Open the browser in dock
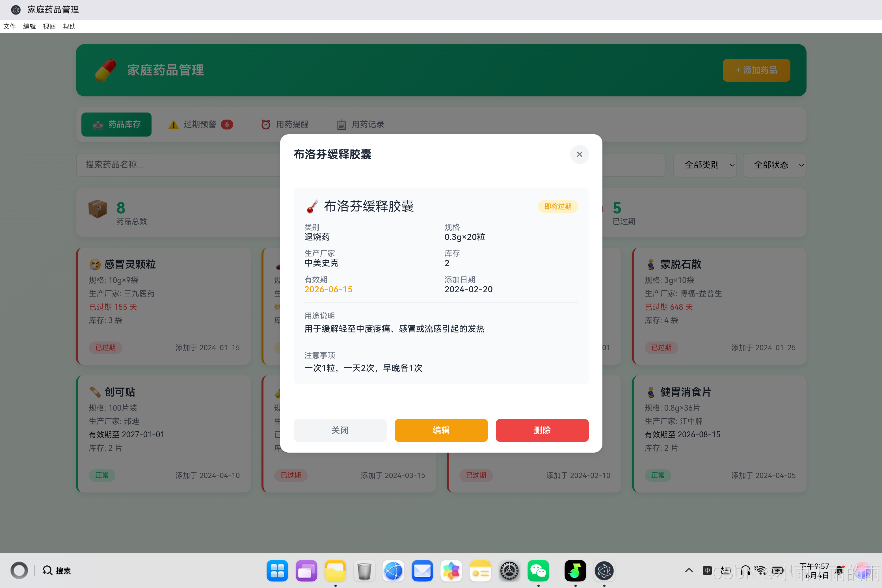Image resolution: width=882 pixels, height=588 pixels. (393, 571)
